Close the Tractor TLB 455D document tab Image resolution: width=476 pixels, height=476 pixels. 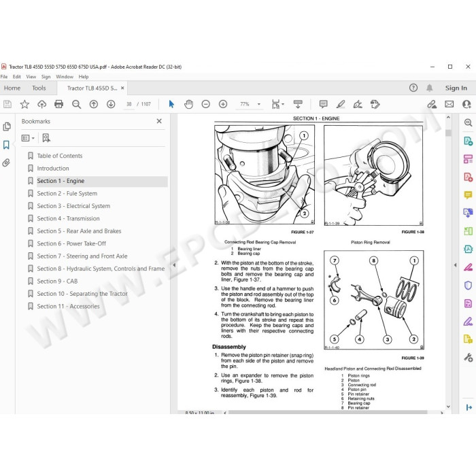[122, 88]
